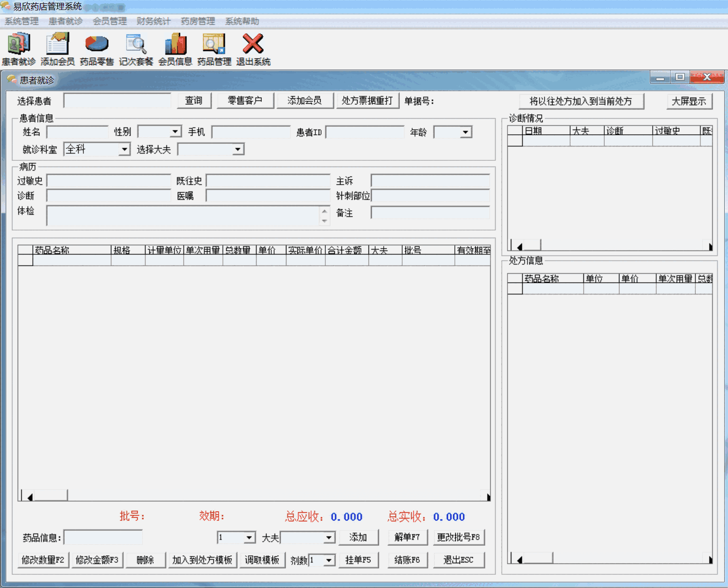Click the 调取模板 button
This screenshot has width=728, height=588.
[x=262, y=560]
